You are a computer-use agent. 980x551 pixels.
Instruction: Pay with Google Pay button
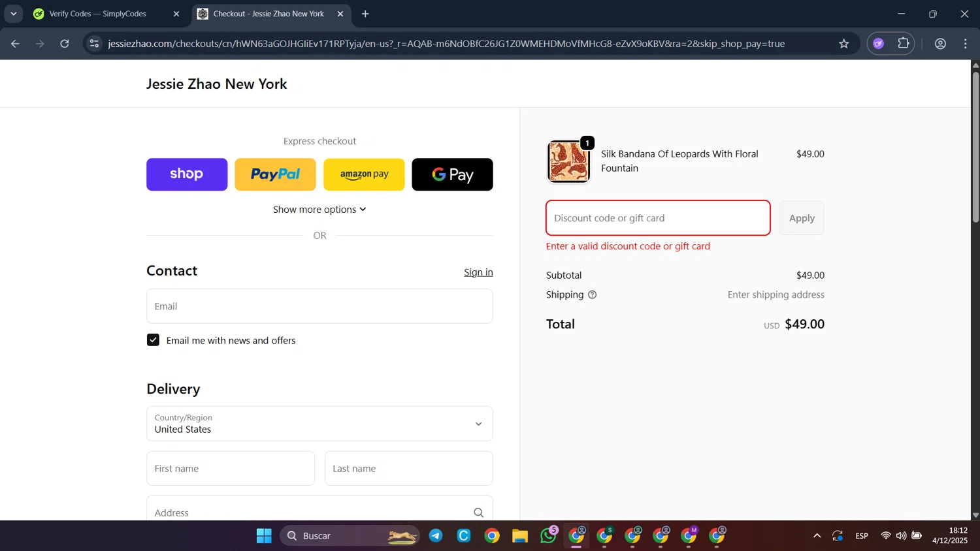point(452,174)
